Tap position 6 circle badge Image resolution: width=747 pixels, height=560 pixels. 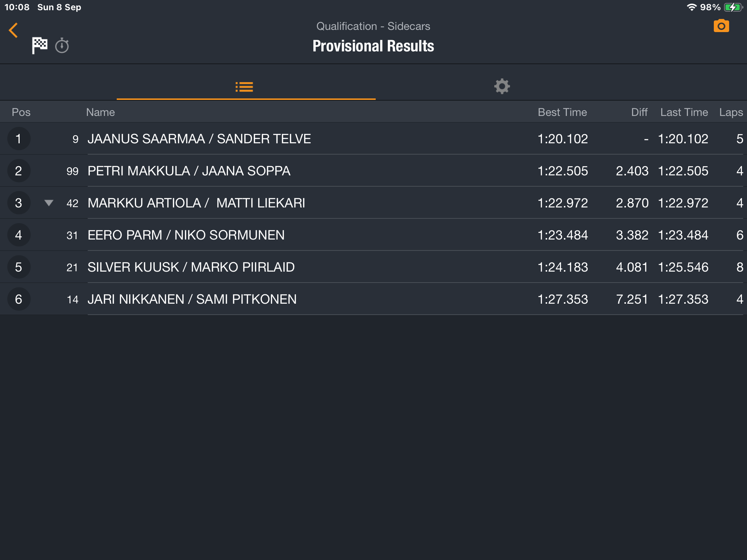[19, 299]
